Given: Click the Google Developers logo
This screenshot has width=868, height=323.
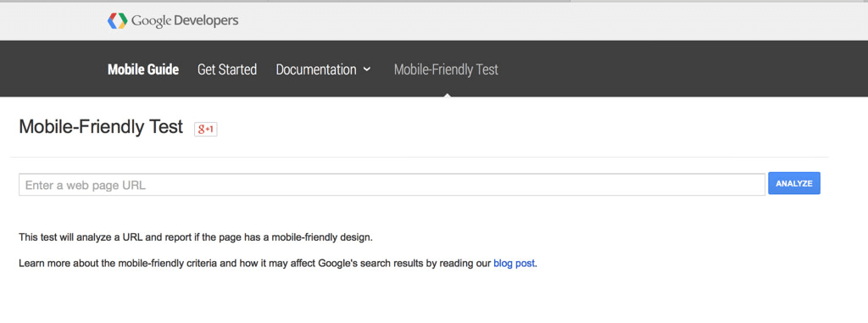Looking at the screenshot, I should pyautogui.click(x=173, y=21).
